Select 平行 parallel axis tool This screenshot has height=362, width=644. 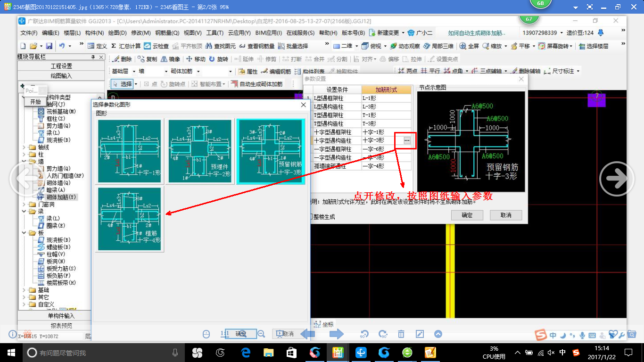pyautogui.click(x=430, y=71)
